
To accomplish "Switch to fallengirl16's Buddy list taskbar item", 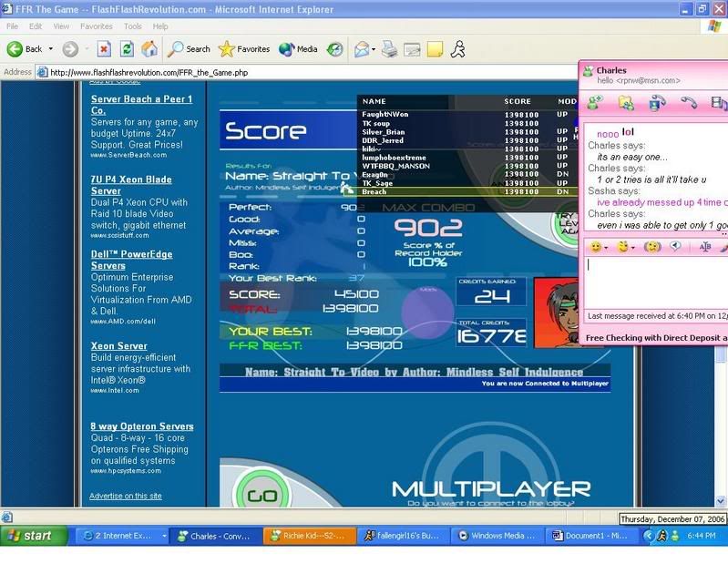I will coord(403,536).
